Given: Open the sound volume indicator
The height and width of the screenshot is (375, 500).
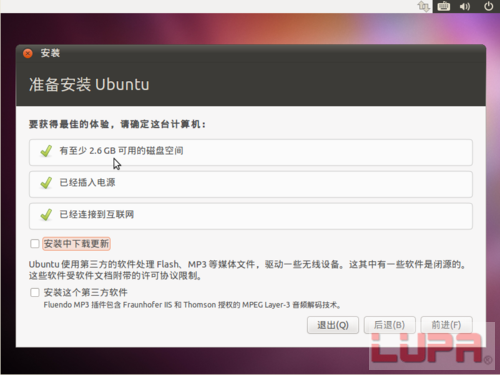Looking at the screenshot, I should coord(465,6).
